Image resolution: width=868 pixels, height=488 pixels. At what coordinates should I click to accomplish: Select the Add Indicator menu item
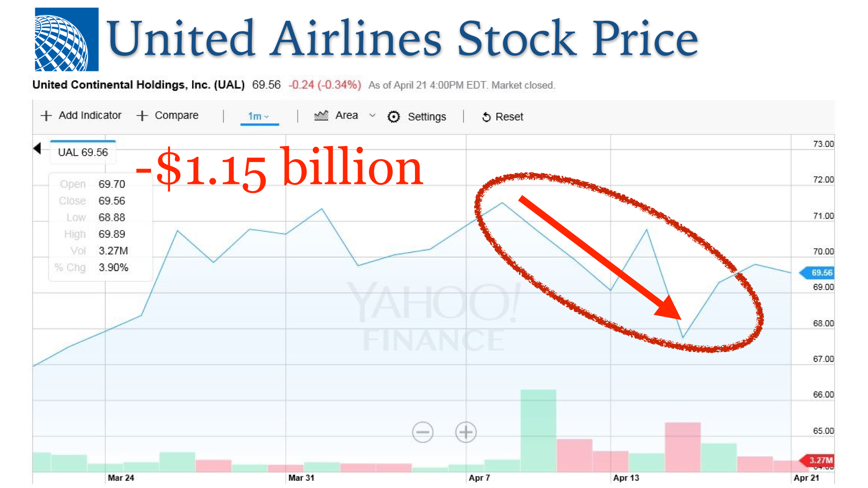[90, 116]
